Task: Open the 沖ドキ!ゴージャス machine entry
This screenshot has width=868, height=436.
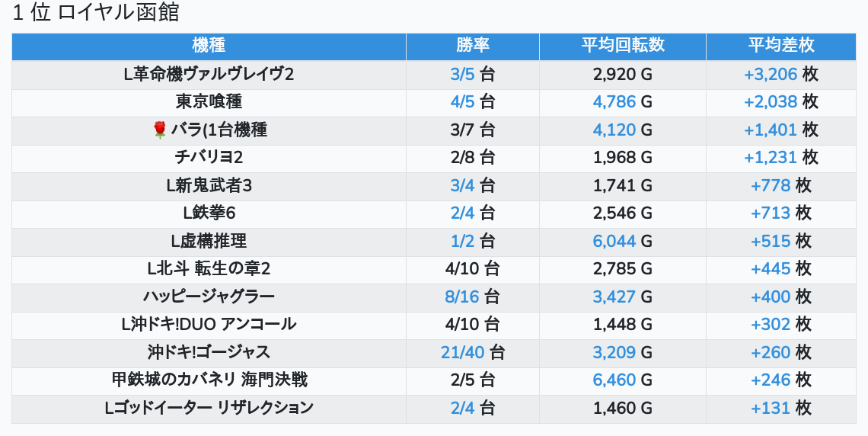Action: [209, 352]
